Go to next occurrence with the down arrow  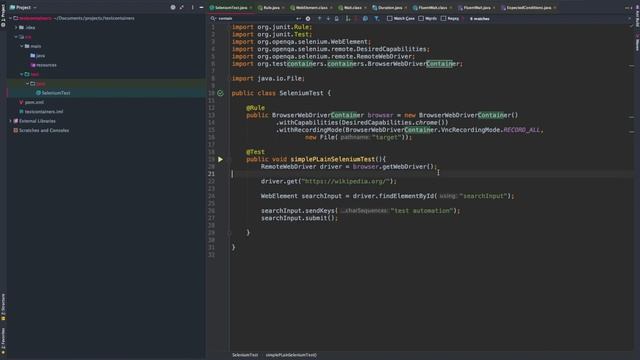click(328, 18)
